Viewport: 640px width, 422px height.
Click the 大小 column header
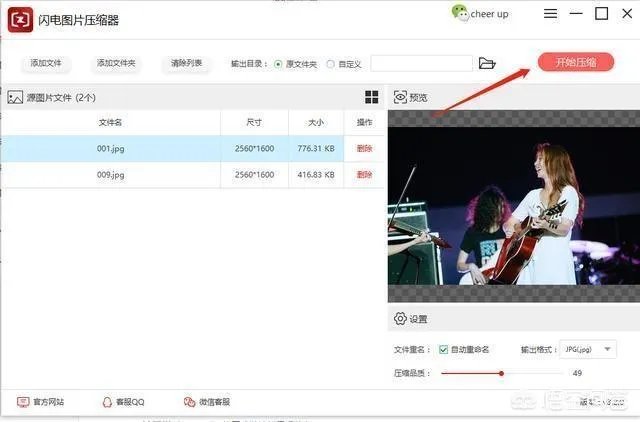point(316,122)
